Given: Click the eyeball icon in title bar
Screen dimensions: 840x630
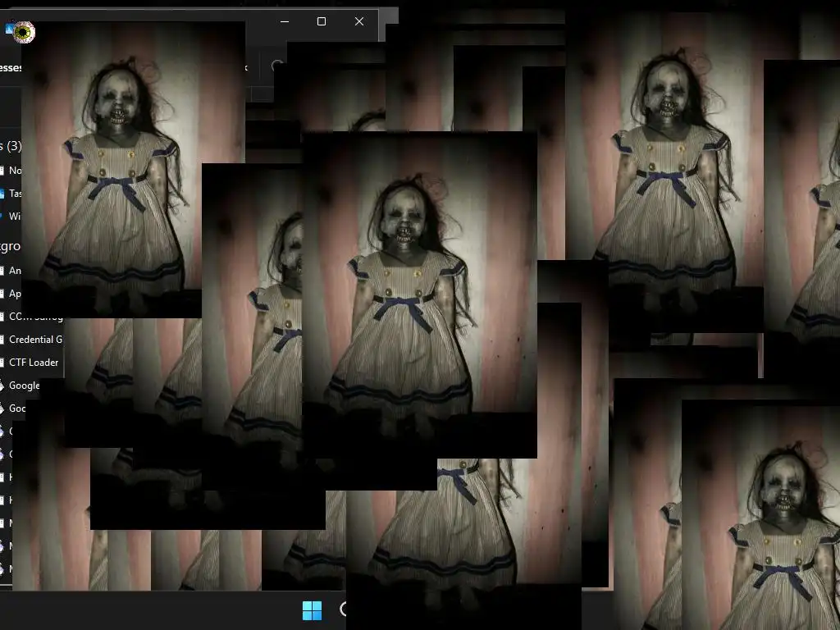Looking at the screenshot, I should click(x=24, y=32).
